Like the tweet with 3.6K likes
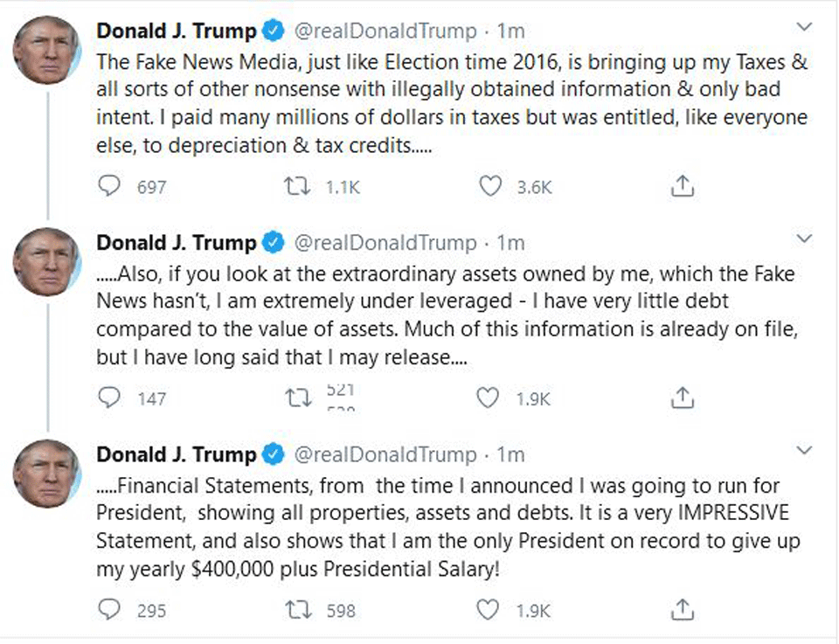This screenshot has height=644, width=839. 491,186
